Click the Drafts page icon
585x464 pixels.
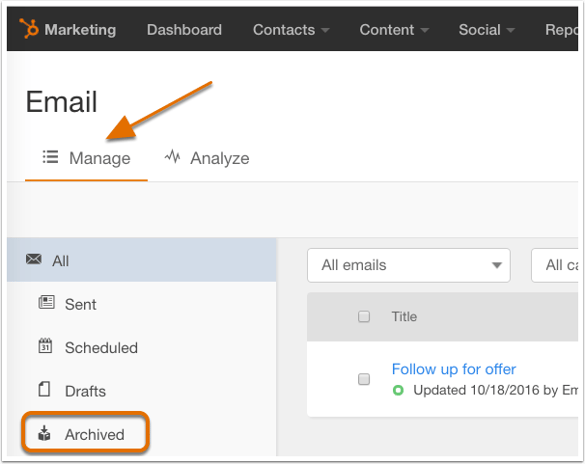44,389
